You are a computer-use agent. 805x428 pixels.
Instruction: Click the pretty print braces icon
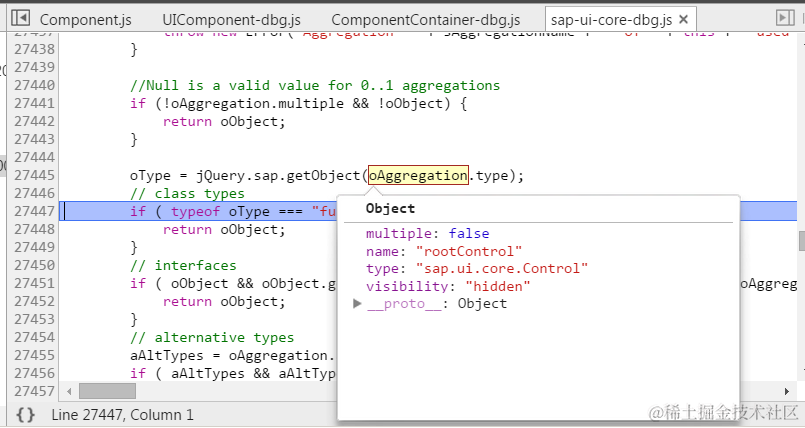pyautogui.click(x=25, y=415)
